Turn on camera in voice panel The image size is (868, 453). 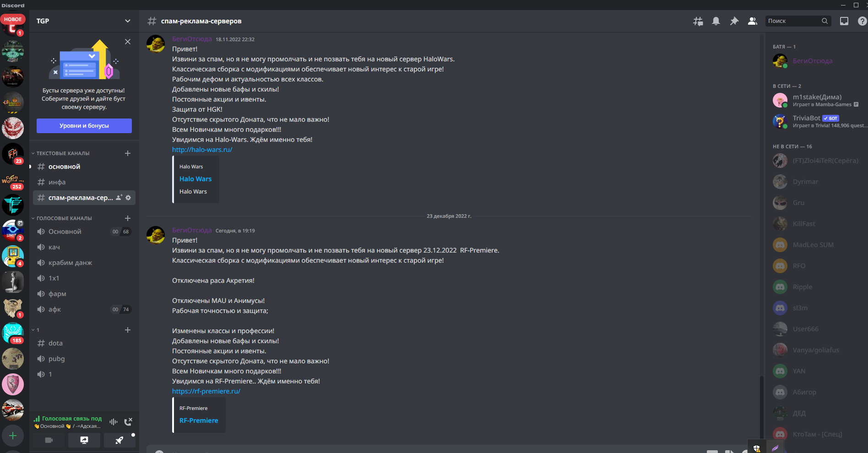point(49,440)
